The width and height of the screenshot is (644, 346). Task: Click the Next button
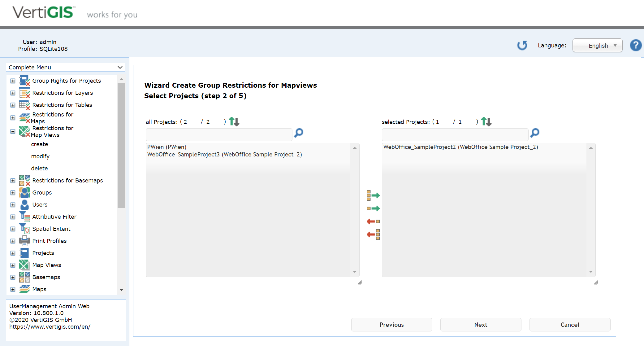481,325
